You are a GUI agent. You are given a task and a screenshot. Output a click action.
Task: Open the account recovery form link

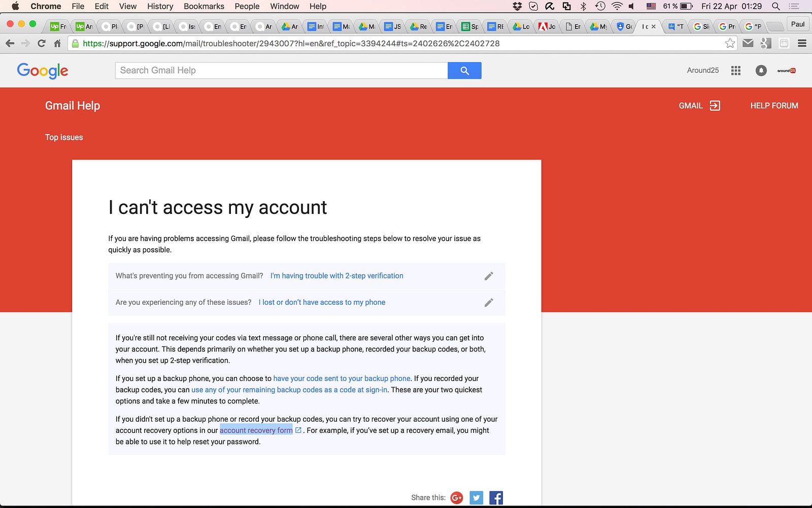[x=256, y=430]
